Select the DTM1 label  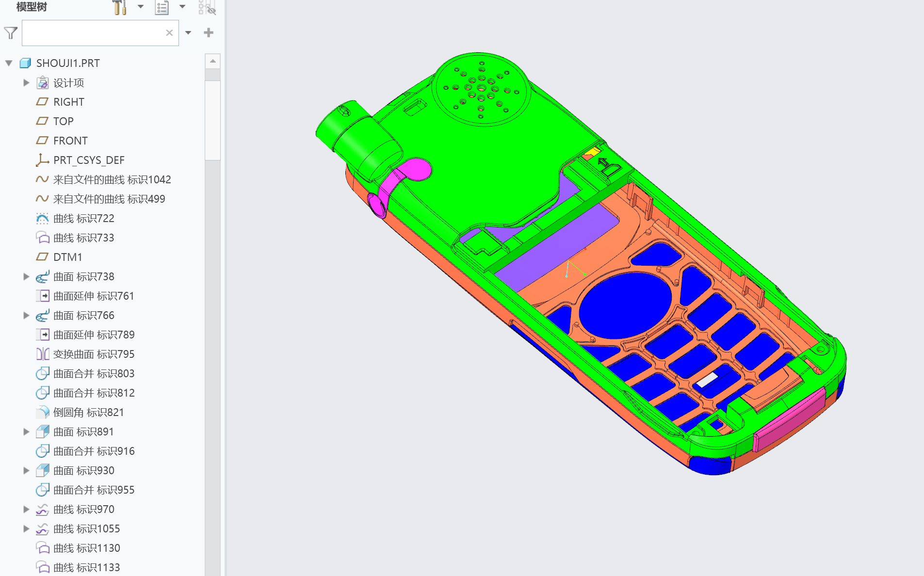[x=68, y=257]
